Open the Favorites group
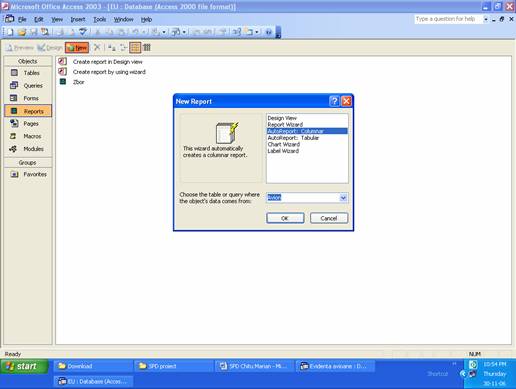This screenshot has width=516, height=389. coord(28,174)
